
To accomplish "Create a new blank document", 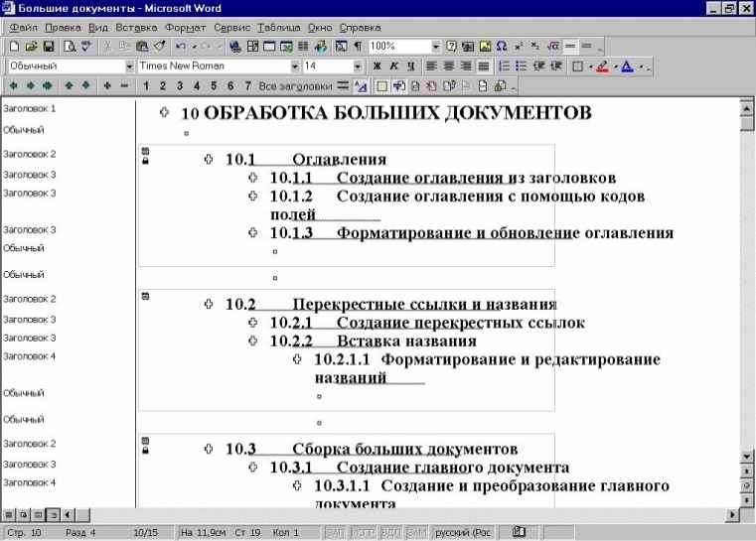I will click(x=14, y=47).
